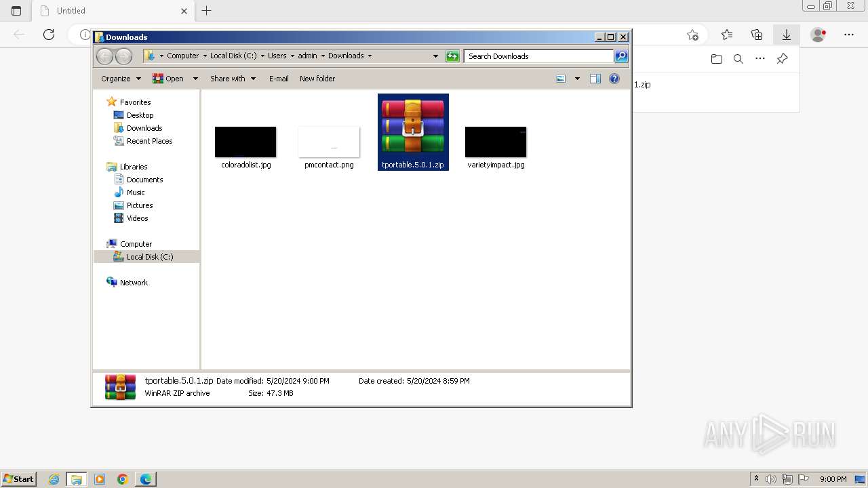Open downloads folder icon in Edge flyout
The height and width of the screenshot is (488, 868).
coord(717,59)
